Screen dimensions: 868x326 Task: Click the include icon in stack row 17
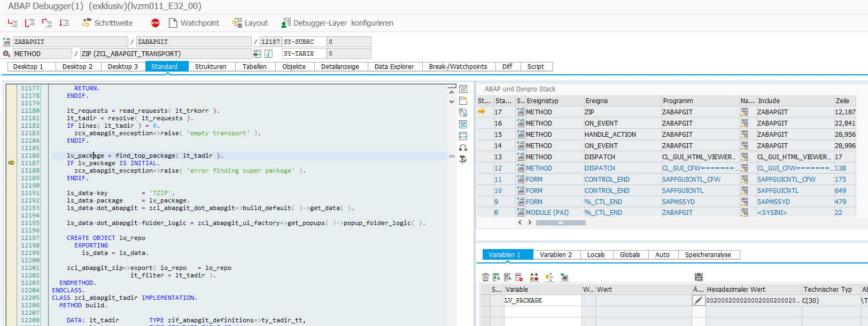[x=744, y=112]
